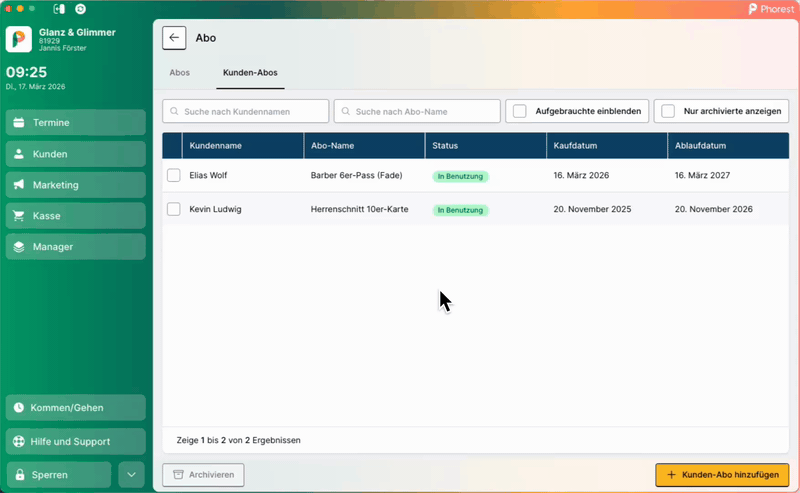
Task: Expand the chevron next to Sperren
Action: coord(132,474)
